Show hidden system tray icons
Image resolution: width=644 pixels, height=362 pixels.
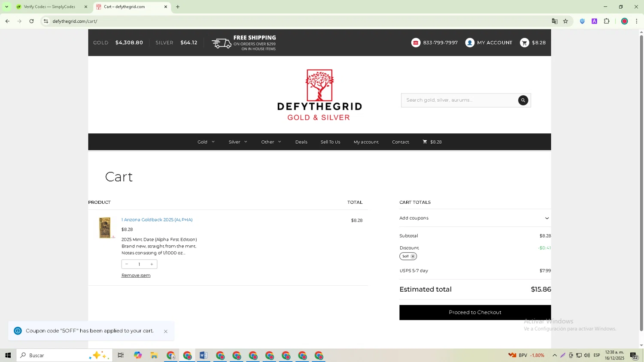click(555, 356)
